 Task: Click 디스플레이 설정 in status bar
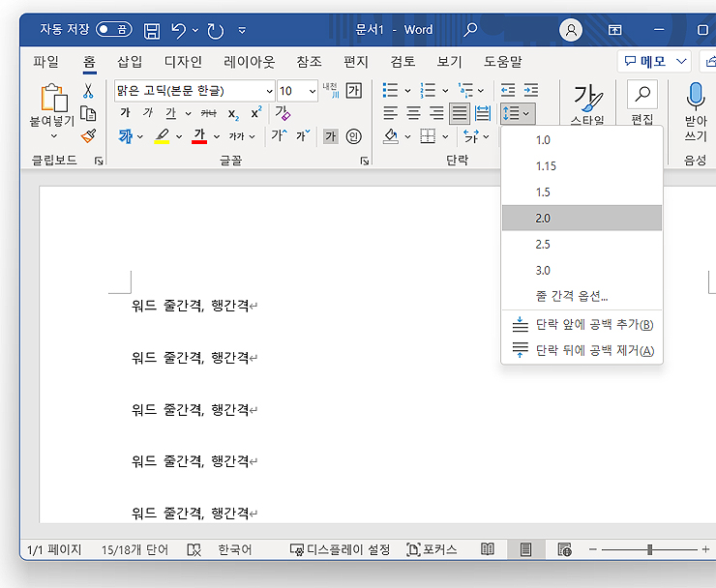click(x=341, y=549)
